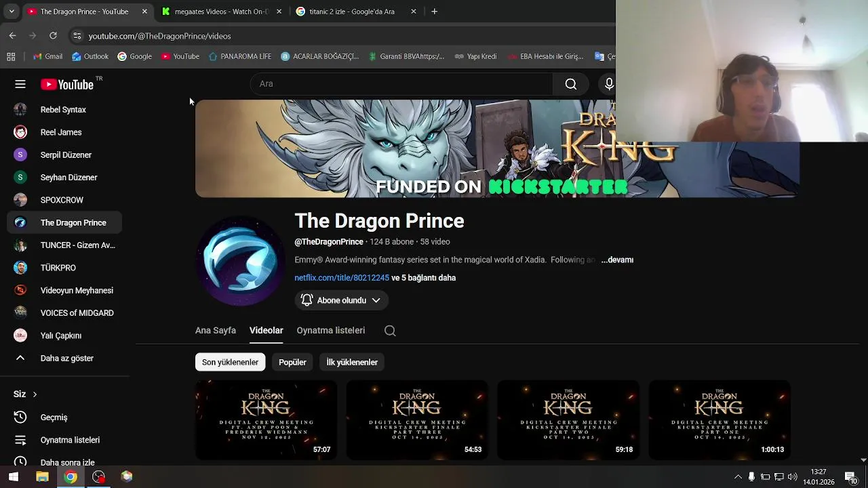This screenshot has width=868, height=488.
Task: Open Seyhan Düzener subscription avatar
Action: pyautogui.click(x=20, y=178)
